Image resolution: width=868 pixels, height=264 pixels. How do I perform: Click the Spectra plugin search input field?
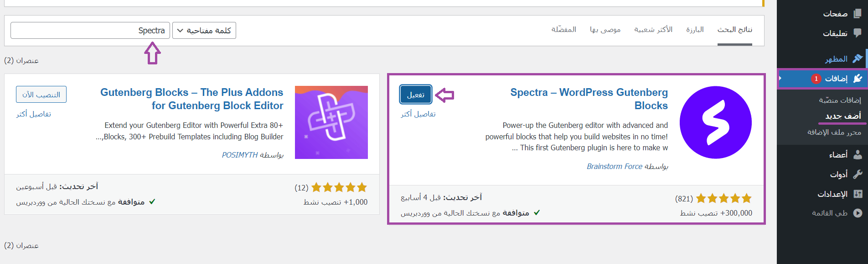pyautogui.click(x=90, y=31)
